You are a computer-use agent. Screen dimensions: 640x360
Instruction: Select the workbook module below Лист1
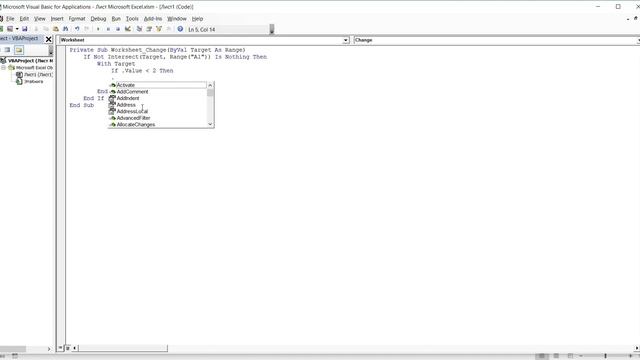point(33,82)
